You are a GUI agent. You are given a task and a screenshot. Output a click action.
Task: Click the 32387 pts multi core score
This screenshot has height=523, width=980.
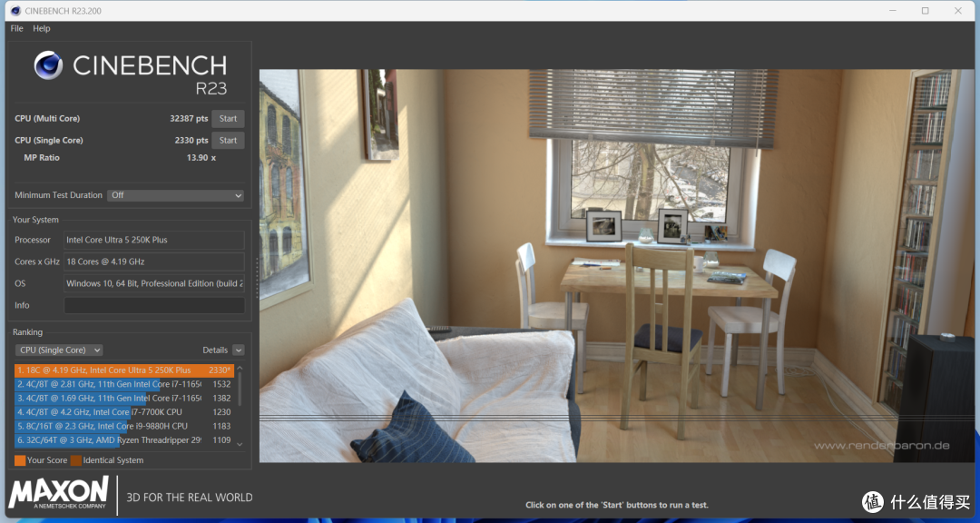click(189, 118)
